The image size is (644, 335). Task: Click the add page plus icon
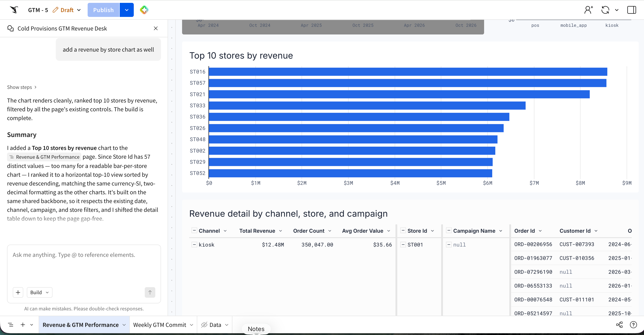point(23,324)
